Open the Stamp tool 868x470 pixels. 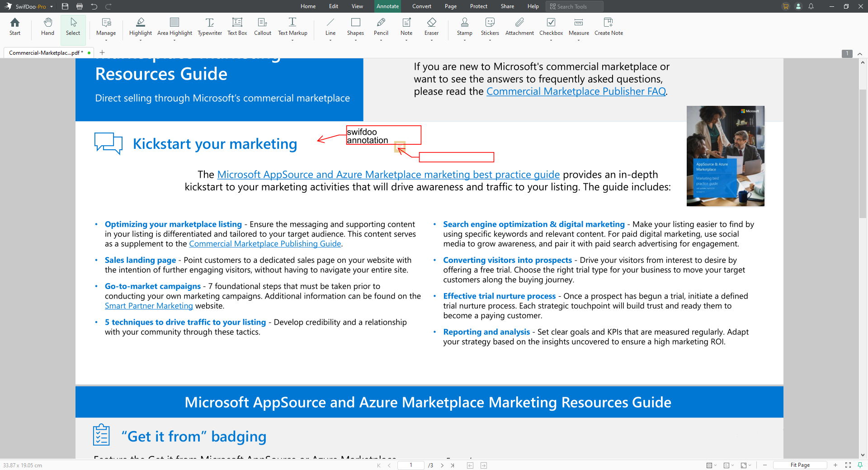464,27
